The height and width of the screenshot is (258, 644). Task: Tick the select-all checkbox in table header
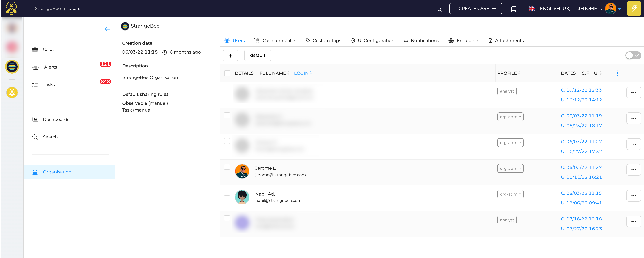point(227,73)
